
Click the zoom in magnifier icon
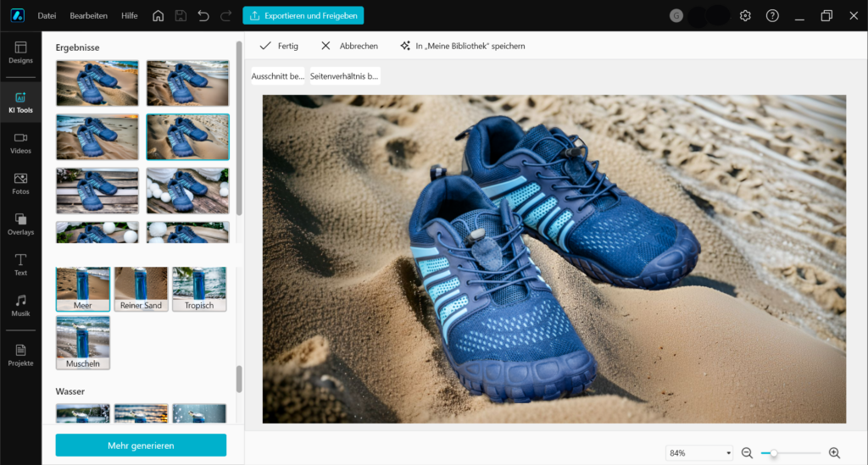(834, 453)
